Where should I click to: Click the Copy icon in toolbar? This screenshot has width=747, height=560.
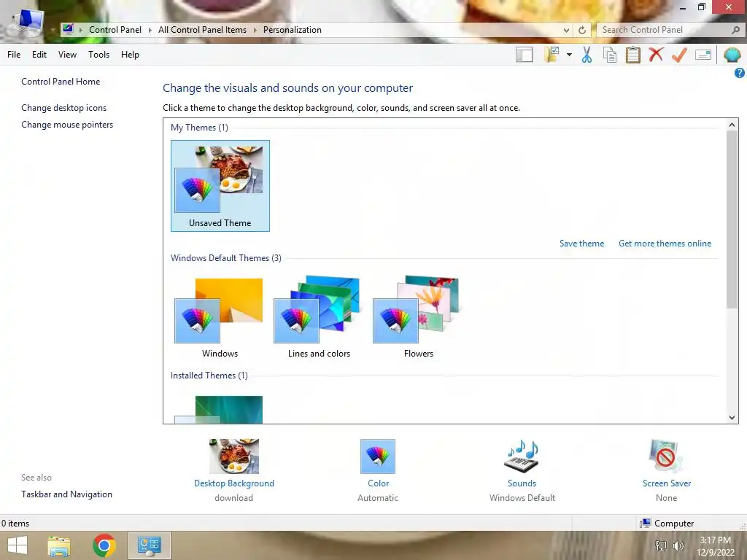610,55
